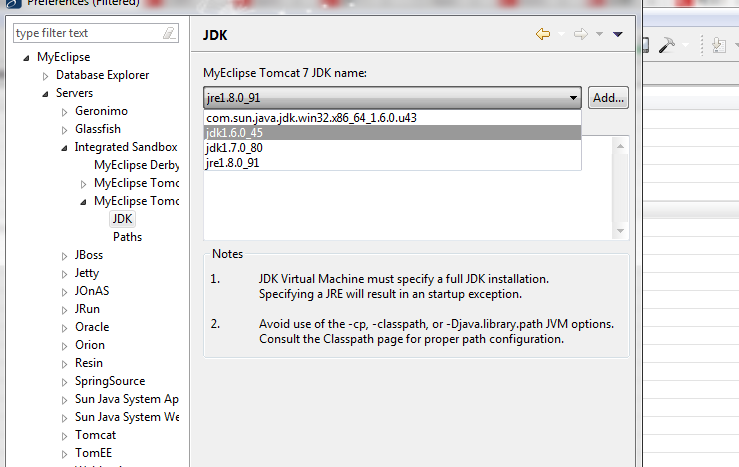This screenshot has height=467, width=739.
Task: Click the hammer build icon in background window
Action: (x=666, y=45)
